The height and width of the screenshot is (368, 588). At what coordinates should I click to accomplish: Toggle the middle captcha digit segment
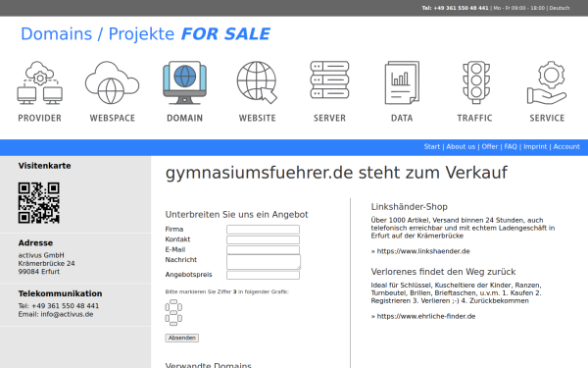point(173,312)
